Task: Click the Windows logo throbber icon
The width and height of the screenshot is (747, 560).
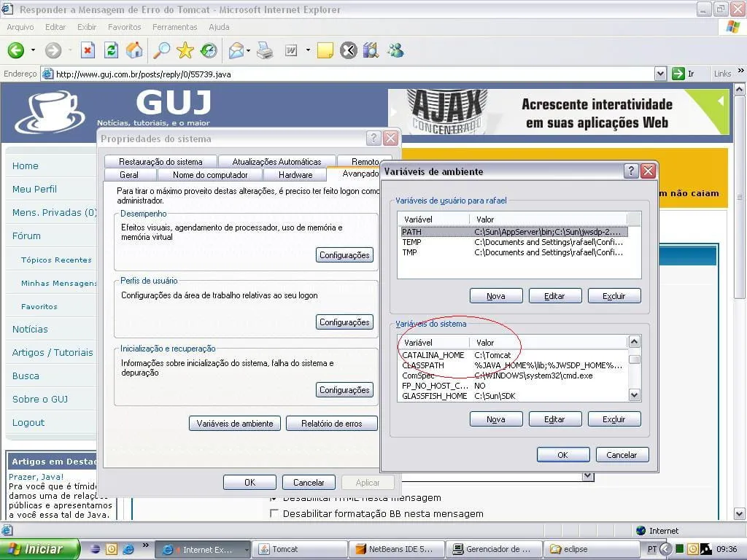Action: pyautogui.click(x=733, y=27)
